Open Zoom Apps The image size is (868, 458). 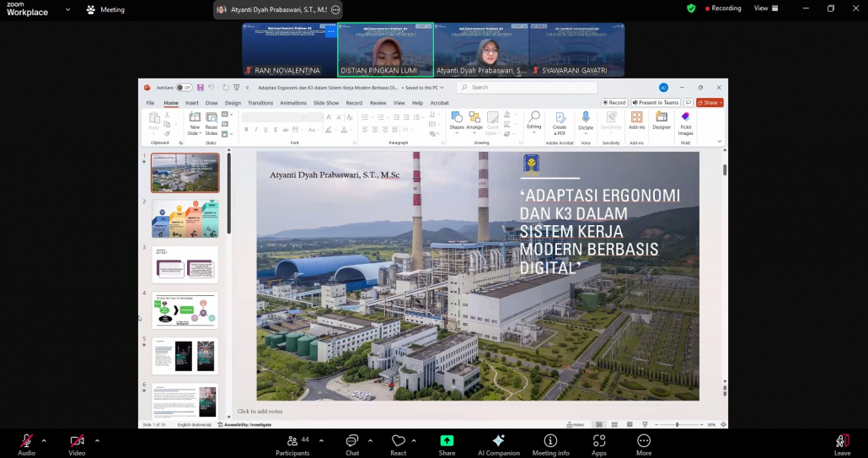coord(599,445)
